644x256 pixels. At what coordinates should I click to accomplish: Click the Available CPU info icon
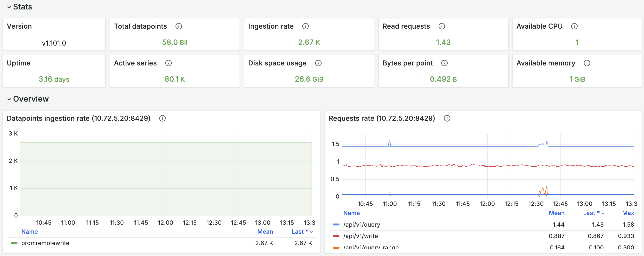(x=574, y=26)
